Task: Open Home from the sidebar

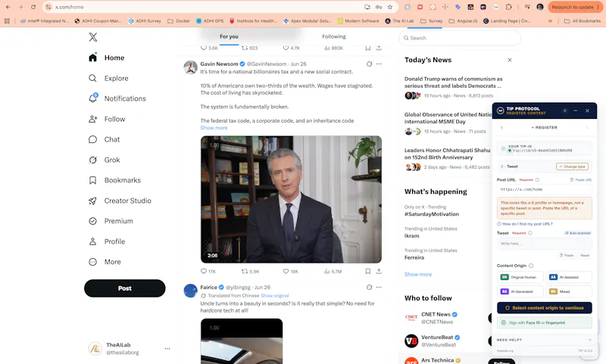Action: 107,58
